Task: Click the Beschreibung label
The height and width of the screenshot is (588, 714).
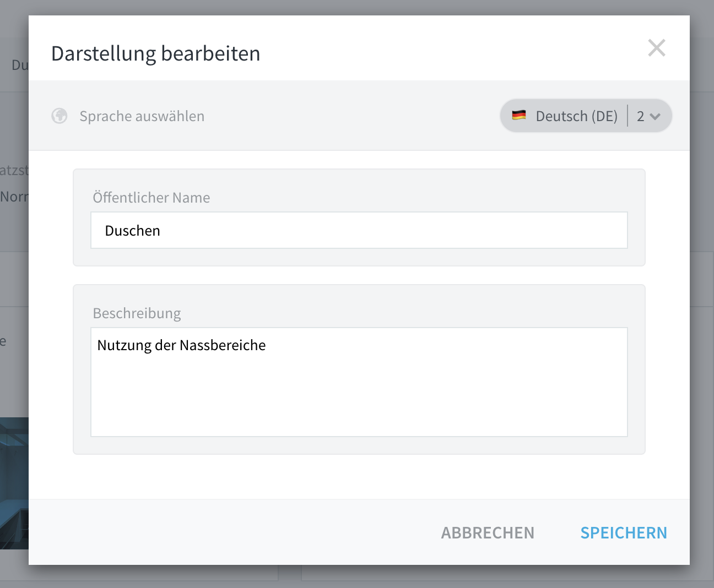Action: tap(137, 313)
